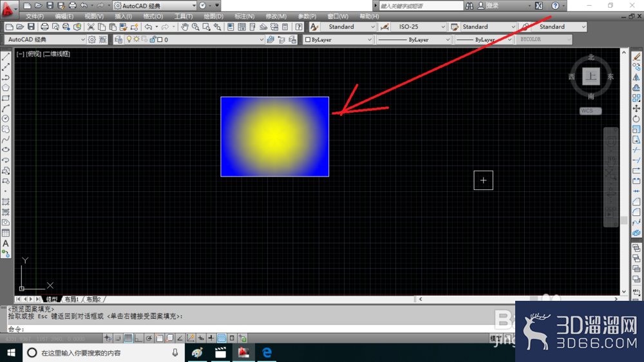Open the ByLayer color dropdown

tap(339, 40)
